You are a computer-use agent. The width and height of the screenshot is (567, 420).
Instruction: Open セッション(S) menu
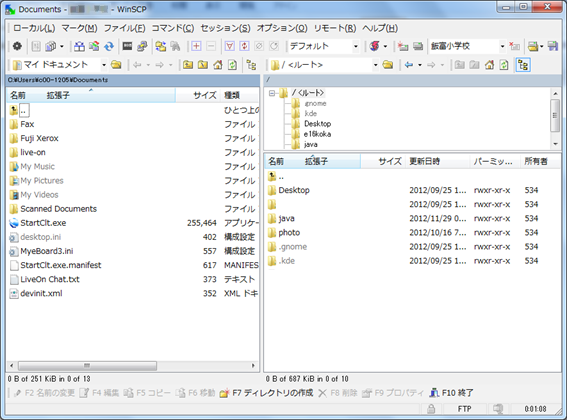225,28
